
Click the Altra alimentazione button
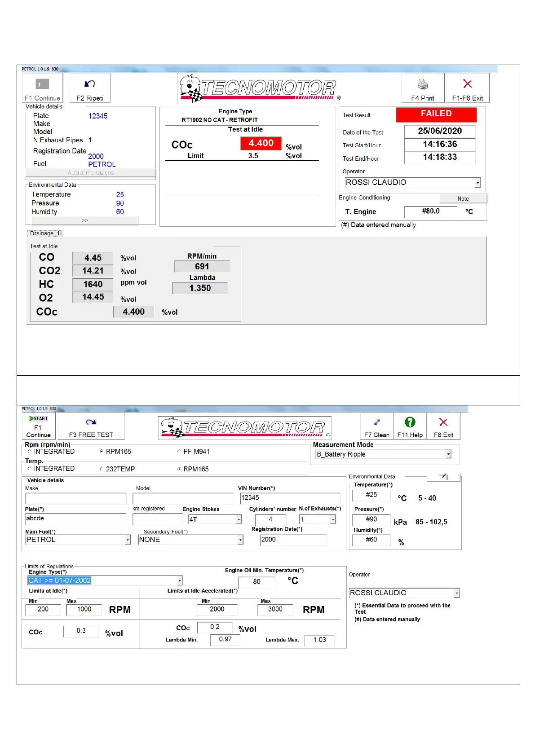tap(91, 173)
